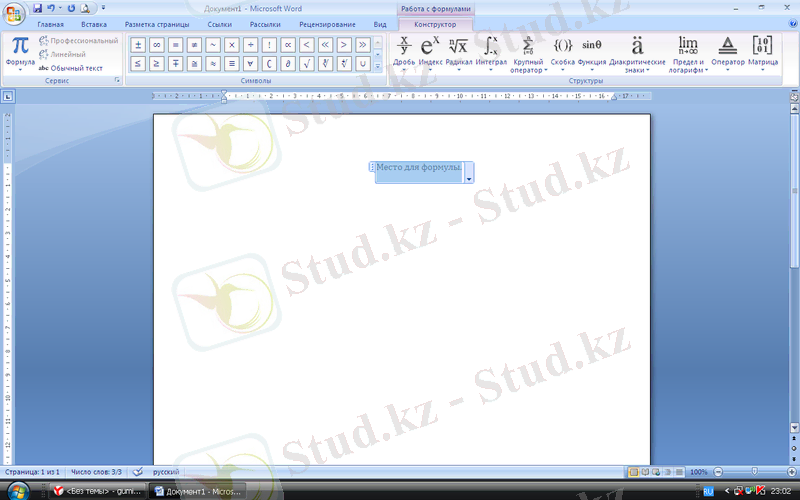Click the Место для формулы placeholder
This screenshot has width=800, height=500.
[x=419, y=167]
